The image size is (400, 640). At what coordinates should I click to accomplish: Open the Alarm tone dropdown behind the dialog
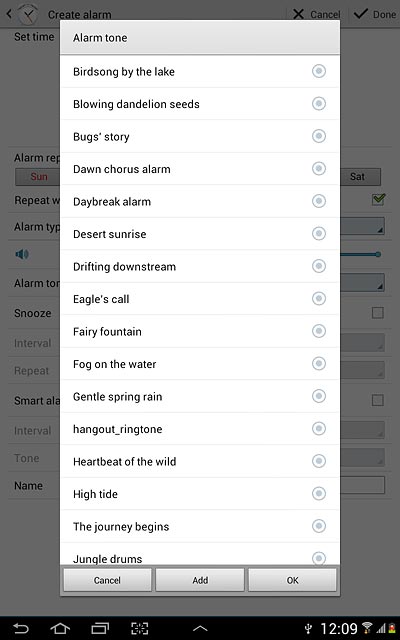362,282
